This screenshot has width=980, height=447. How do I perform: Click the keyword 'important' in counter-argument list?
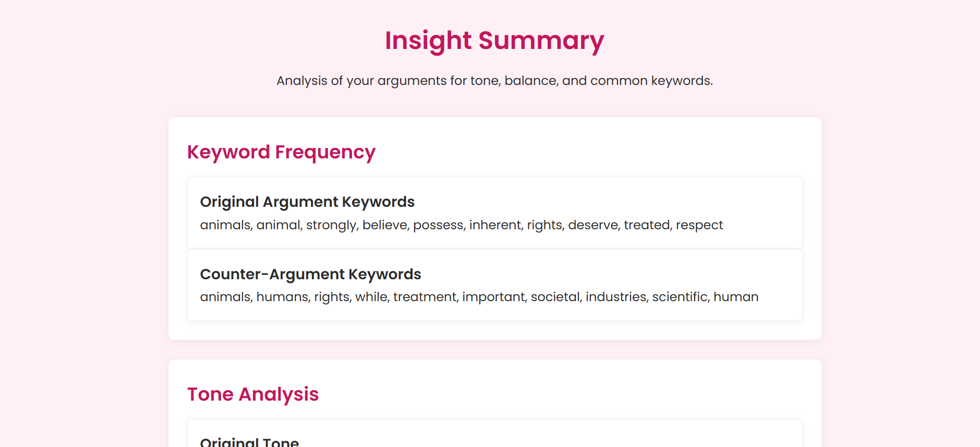pyautogui.click(x=493, y=297)
